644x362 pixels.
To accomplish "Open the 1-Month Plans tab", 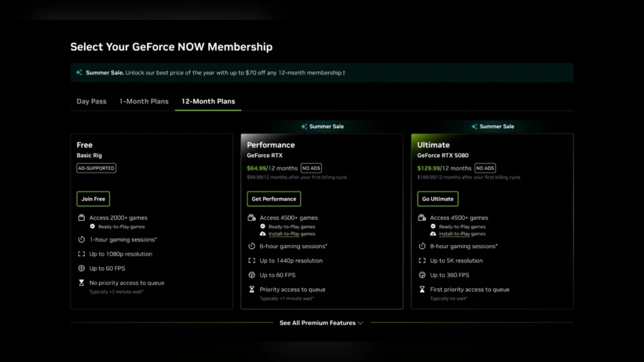I will [x=144, y=101].
